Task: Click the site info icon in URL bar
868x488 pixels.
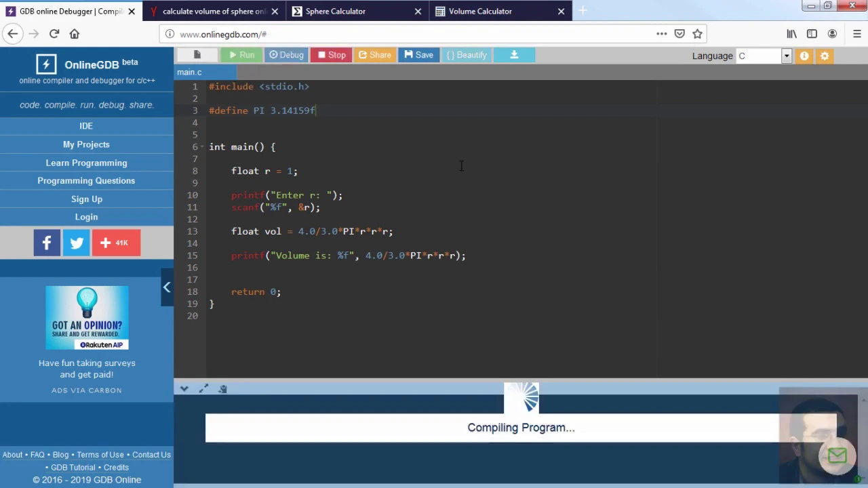Action: [170, 34]
